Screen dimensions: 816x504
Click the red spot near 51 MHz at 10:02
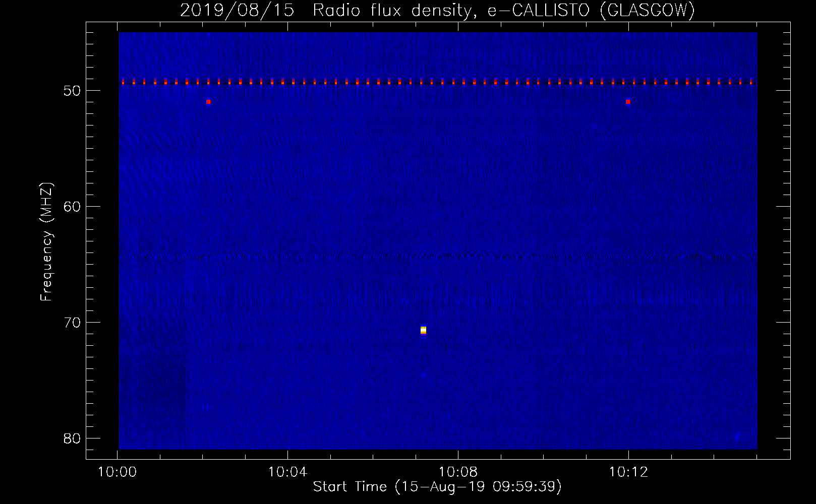[208, 102]
